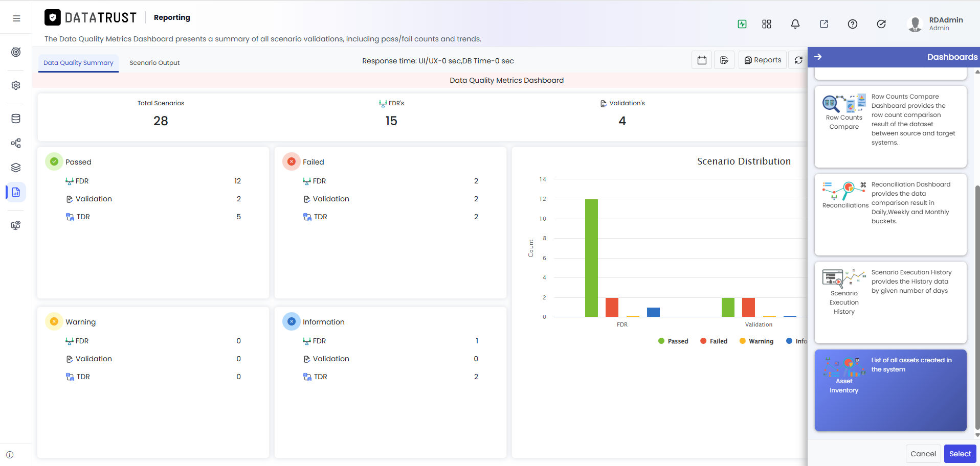Open the hamburger navigation menu
The height and width of the screenshot is (466, 980).
pos(16,18)
